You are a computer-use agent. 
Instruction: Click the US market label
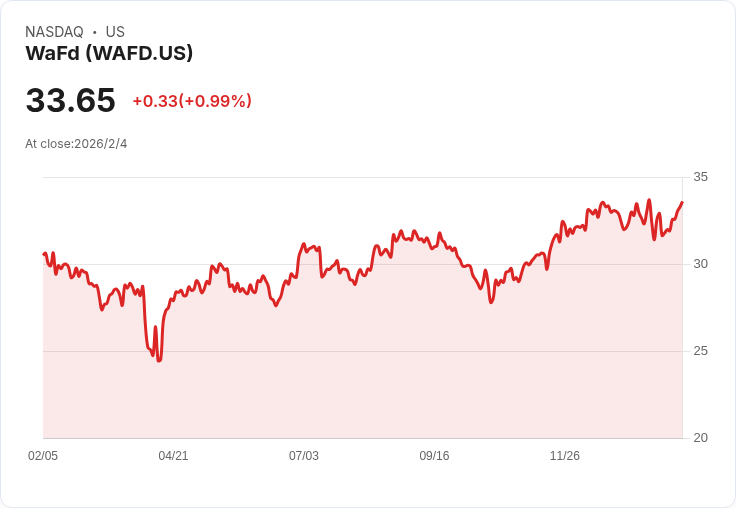pos(115,32)
